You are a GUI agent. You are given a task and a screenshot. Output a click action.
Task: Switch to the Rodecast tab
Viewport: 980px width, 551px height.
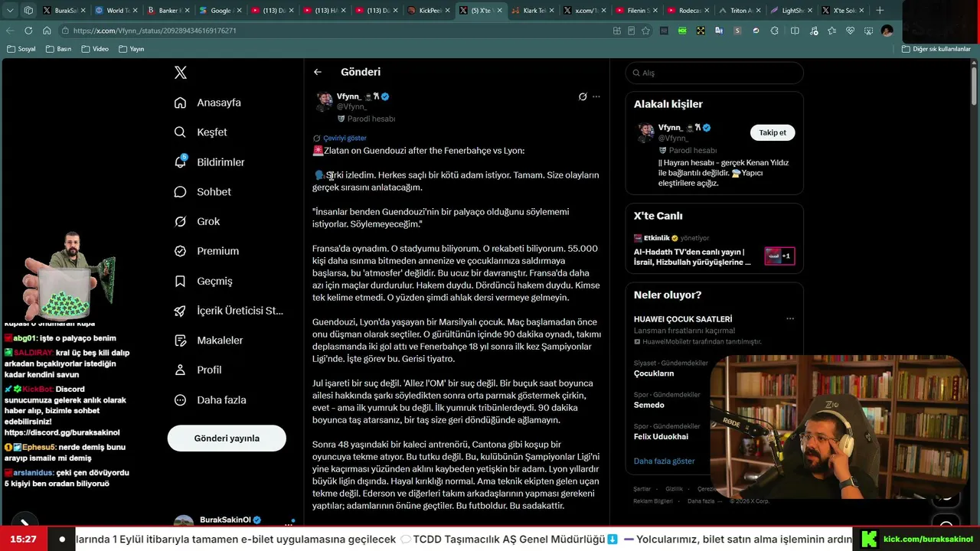point(688,11)
